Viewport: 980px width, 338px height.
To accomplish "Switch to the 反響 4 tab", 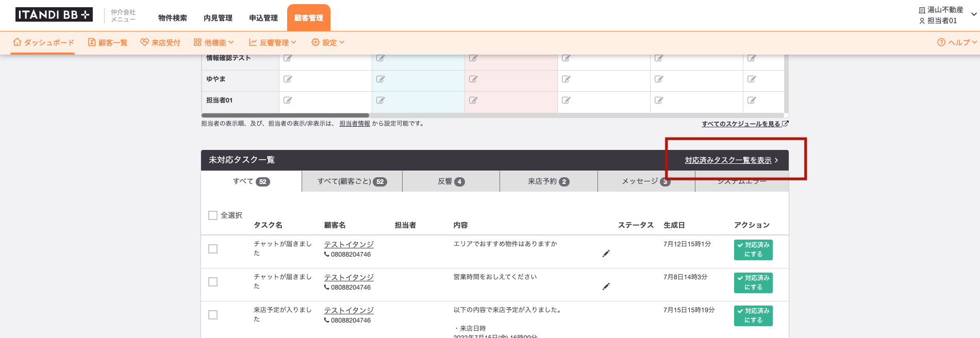I will (451, 181).
